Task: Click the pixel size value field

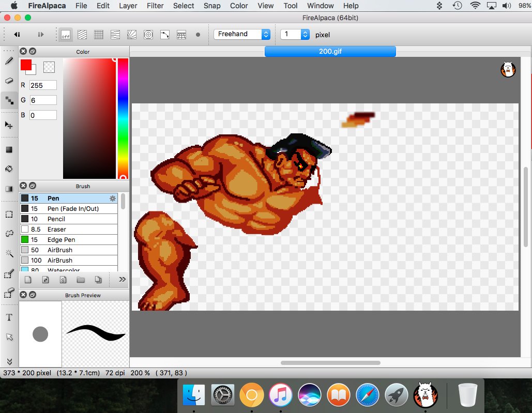Action: (291, 34)
